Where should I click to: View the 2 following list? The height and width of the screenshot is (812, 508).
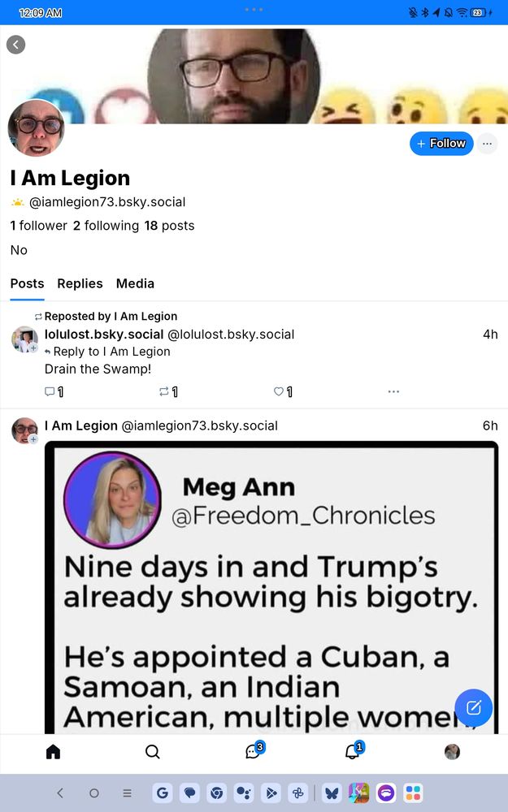pos(106,226)
